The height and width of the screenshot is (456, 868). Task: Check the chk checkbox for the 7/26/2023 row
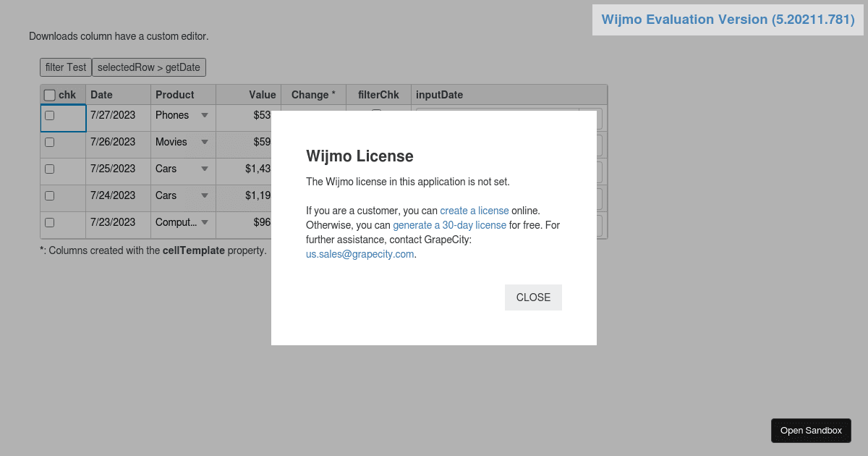point(49,142)
